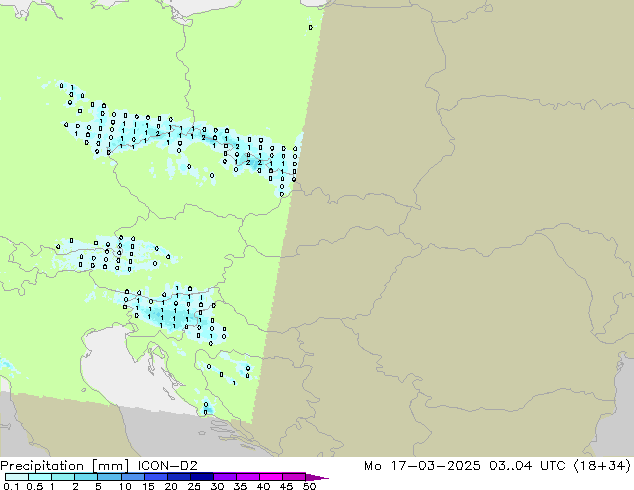Click the 'ICON-D2' model label
634x490 pixels.
click(x=167, y=466)
